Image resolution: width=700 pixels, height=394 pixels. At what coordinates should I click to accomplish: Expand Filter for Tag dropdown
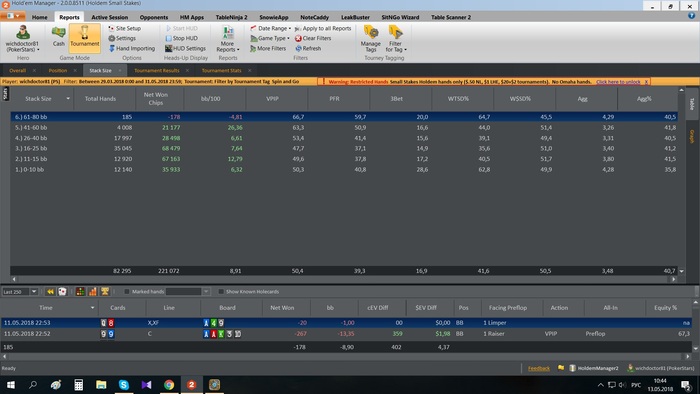[396, 38]
